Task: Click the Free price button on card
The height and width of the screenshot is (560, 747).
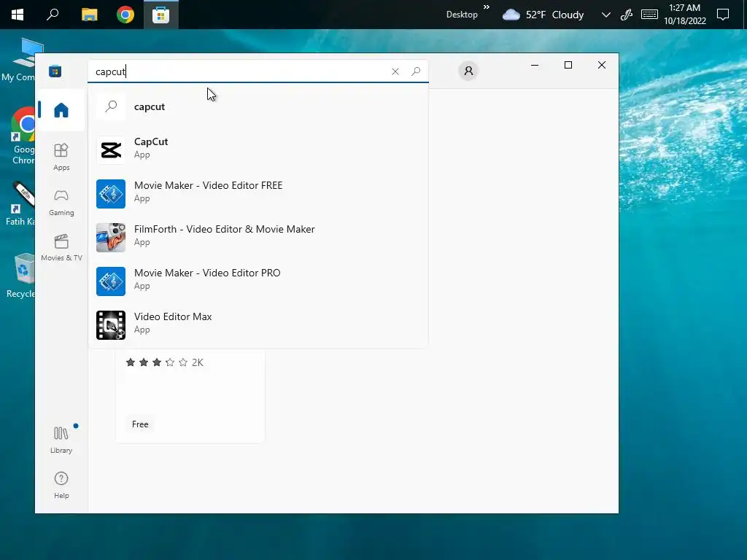Action: [x=140, y=424]
